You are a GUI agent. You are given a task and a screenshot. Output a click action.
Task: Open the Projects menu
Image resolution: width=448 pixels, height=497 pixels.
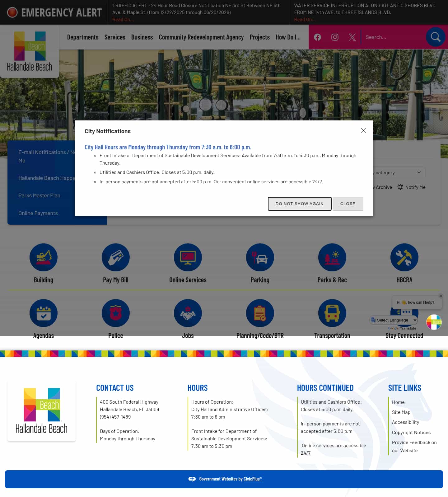260,37
